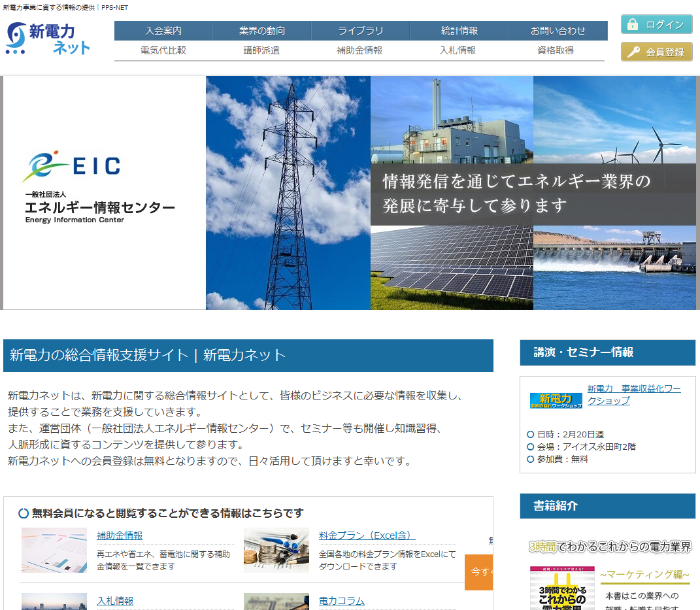The height and width of the screenshot is (610, 700).
Task: Click the 新電力の総合情報支援サイト heading
Action: pyautogui.click(x=248, y=356)
